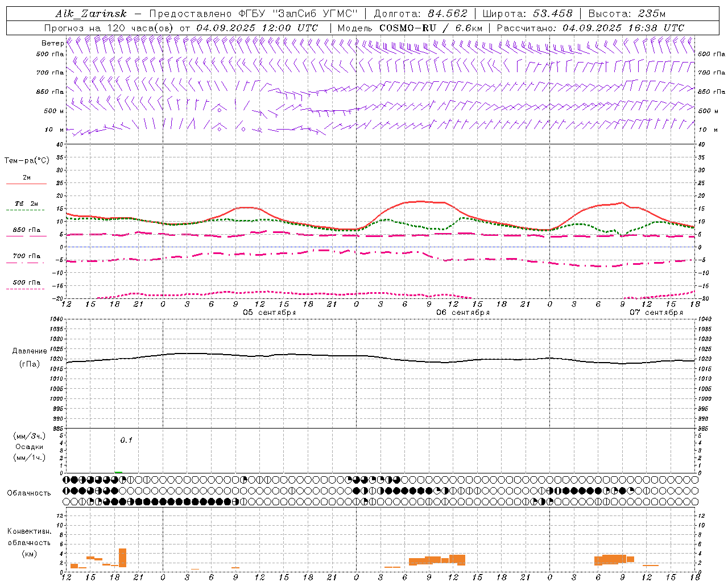Click the tallest orange convective bar near hour 18
This screenshot has height=582, width=728.
point(122,558)
